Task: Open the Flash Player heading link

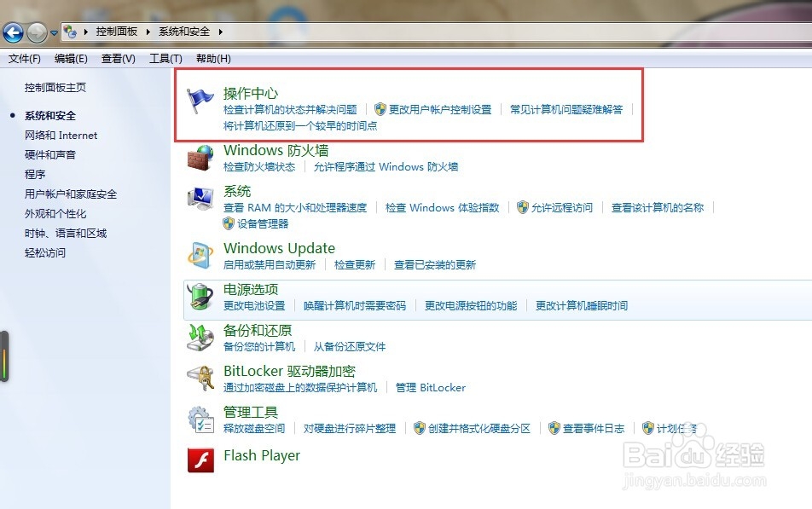Action: [x=262, y=455]
